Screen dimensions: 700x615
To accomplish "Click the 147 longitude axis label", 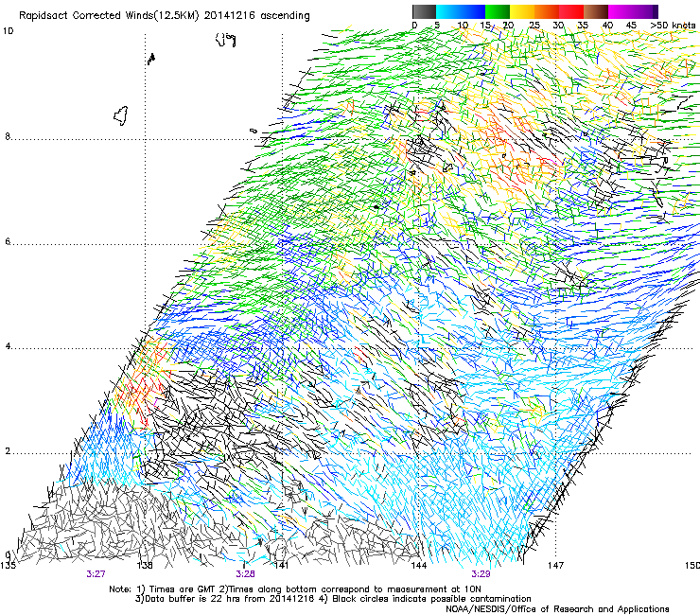I will coord(555,565).
